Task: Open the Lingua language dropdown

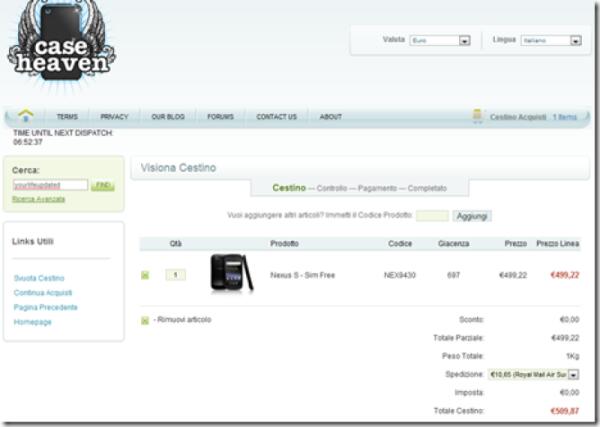Action: pyautogui.click(x=575, y=41)
